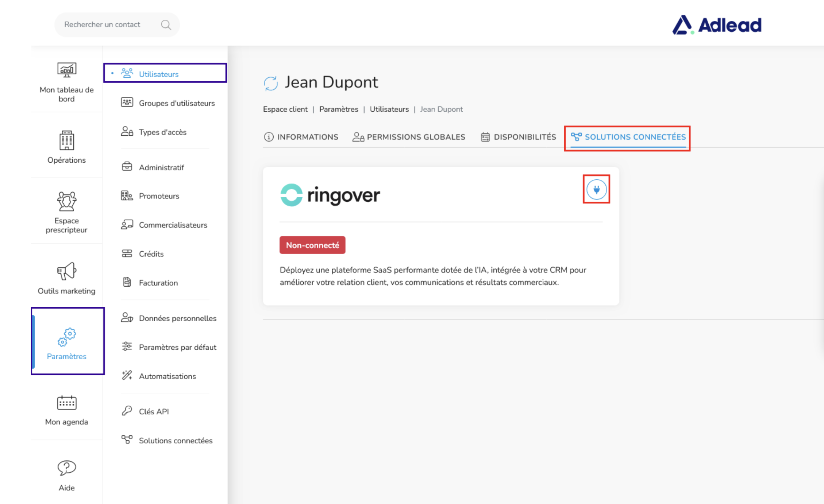
Task: Click the Clés API key icon
Action: click(x=127, y=411)
